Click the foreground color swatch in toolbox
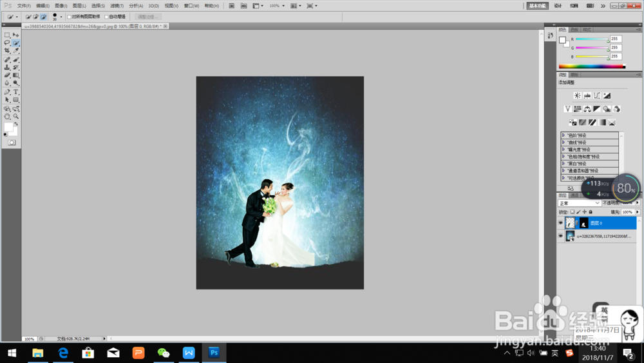644x363 pixels. [8, 127]
